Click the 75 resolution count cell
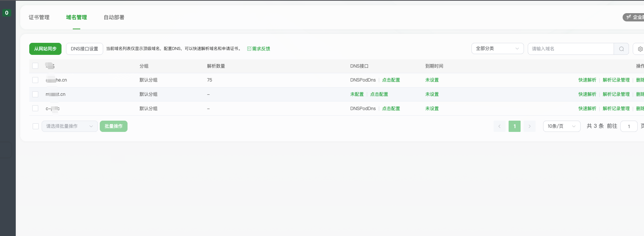 (x=210, y=80)
